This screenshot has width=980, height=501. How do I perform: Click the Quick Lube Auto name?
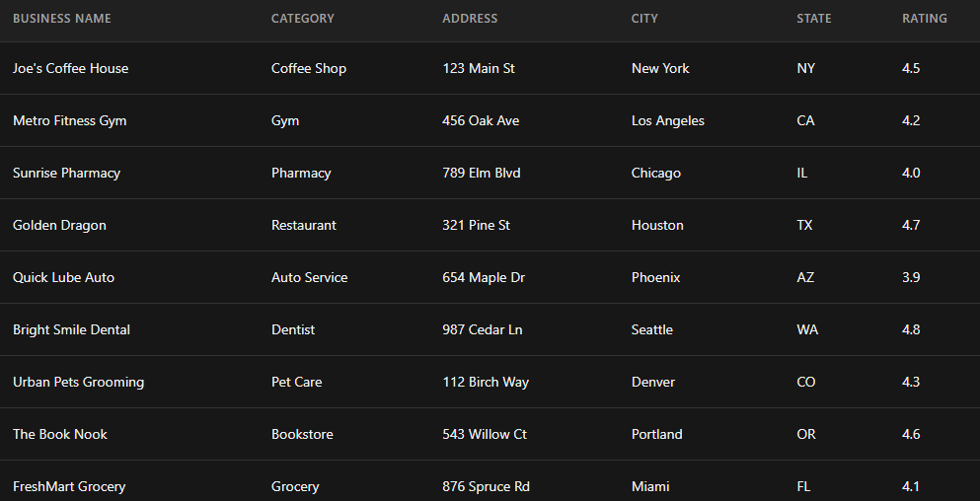(x=63, y=278)
